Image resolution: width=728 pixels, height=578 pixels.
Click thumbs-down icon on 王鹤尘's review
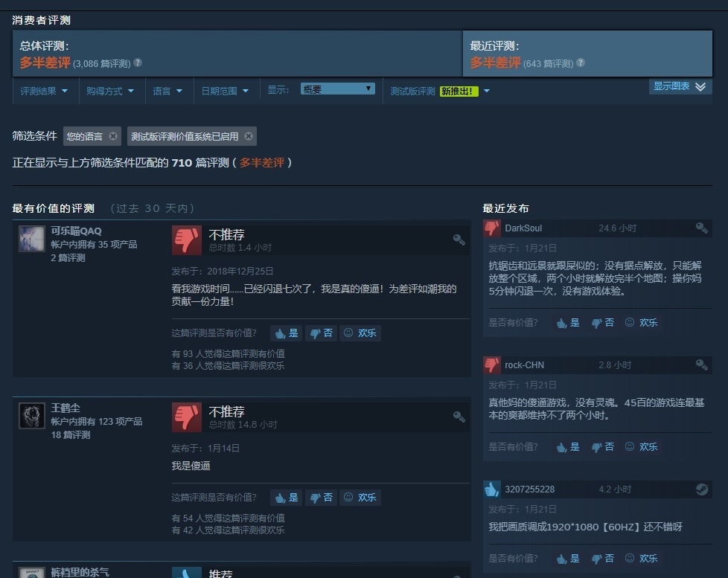(187, 417)
